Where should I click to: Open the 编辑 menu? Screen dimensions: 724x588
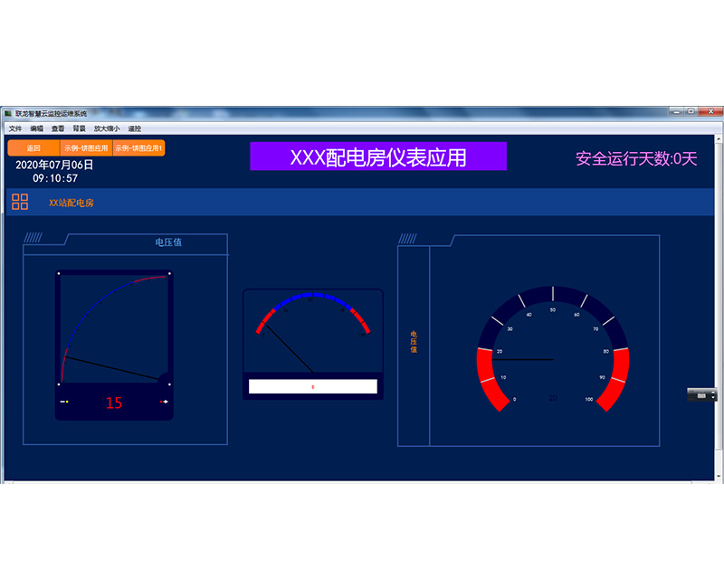[36, 128]
